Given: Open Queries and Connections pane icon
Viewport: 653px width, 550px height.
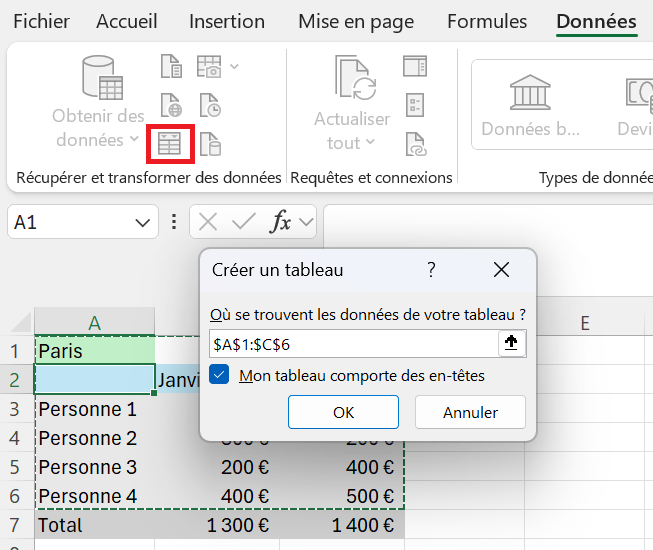Looking at the screenshot, I should [415, 67].
